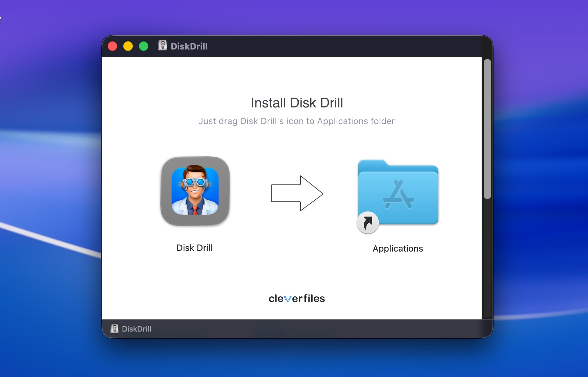The width and height of the screenshot is (588, 377).
Task: Click the "DiskDrill" text in path bar
Action: [x=136, y=329]
